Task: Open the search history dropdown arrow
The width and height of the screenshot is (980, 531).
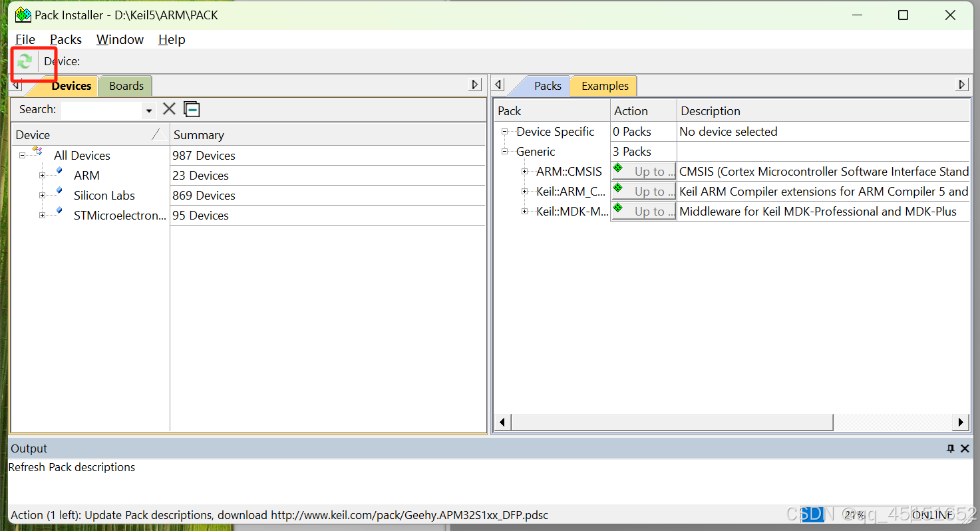Action: pyautogui.click(x=149, y=110)
